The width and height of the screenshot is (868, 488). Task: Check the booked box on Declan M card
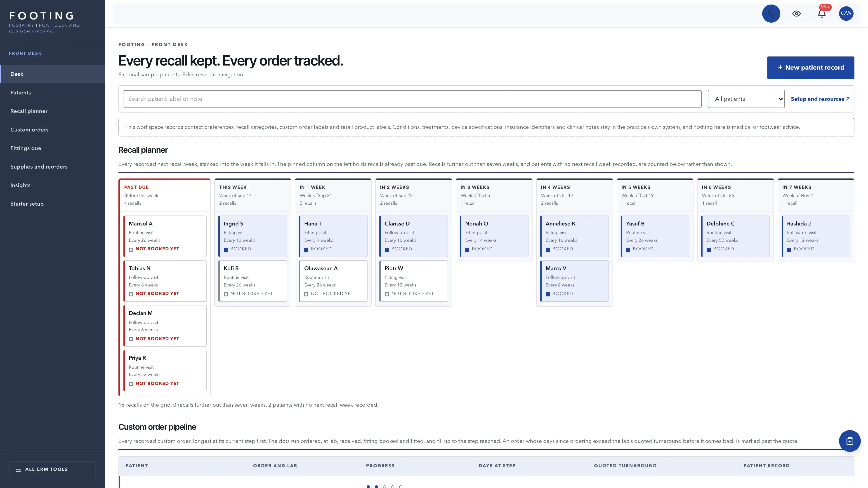[131, 339]
